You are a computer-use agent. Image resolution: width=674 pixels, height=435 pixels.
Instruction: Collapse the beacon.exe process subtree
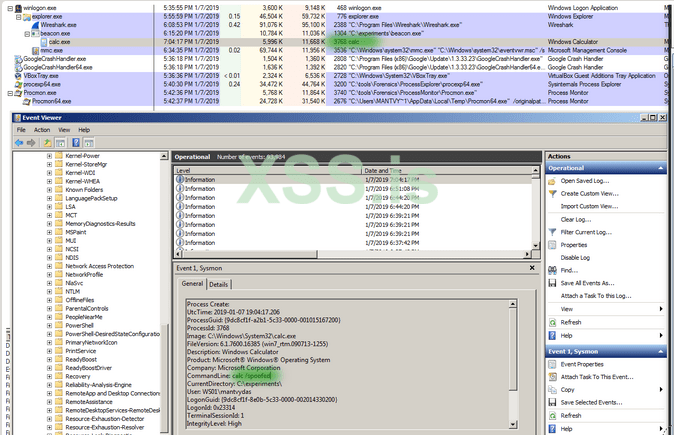click(x=27, y=34)
